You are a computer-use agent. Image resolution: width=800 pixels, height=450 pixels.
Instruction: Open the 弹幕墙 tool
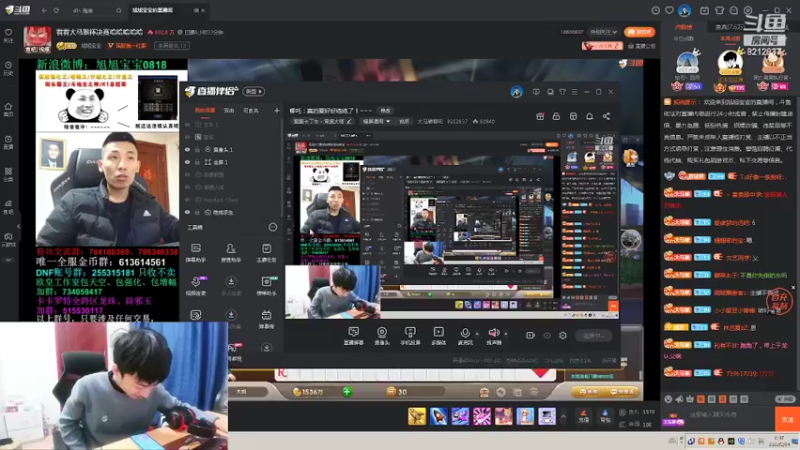(x=266, y=319)
